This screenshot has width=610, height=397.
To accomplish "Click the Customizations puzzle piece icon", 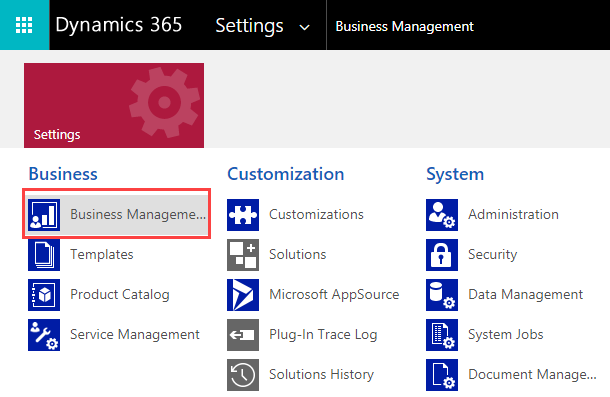I will point(243,215).
